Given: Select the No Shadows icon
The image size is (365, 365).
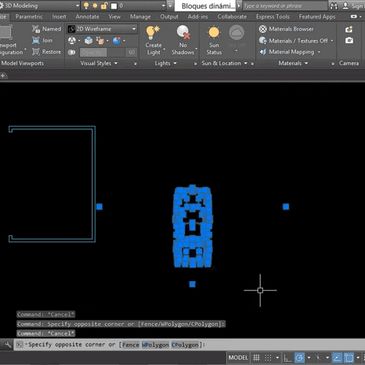Looking at the screenshot, I should 183,32.
